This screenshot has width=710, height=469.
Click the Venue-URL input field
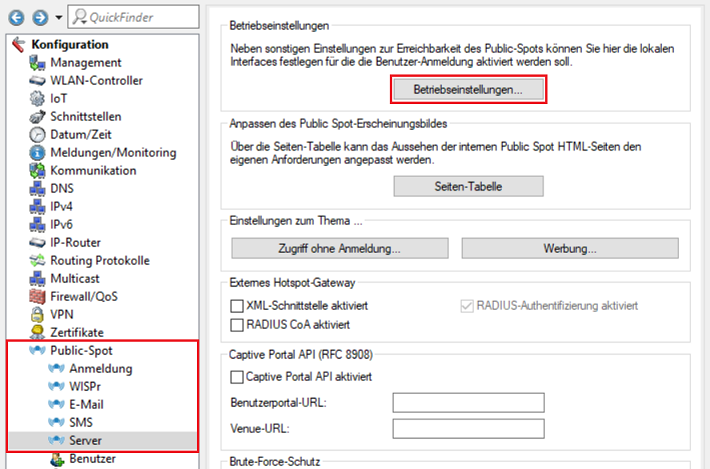468,429
